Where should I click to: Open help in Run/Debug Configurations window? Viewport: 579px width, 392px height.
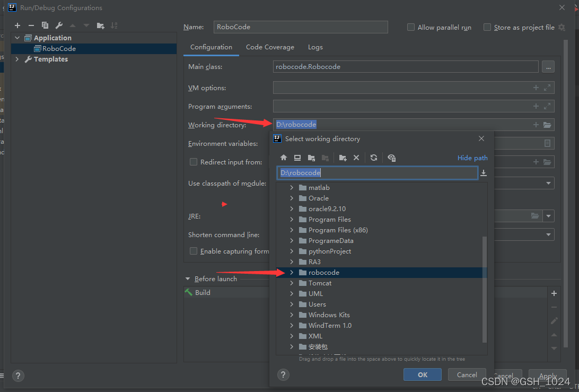[x=18, y=376]
